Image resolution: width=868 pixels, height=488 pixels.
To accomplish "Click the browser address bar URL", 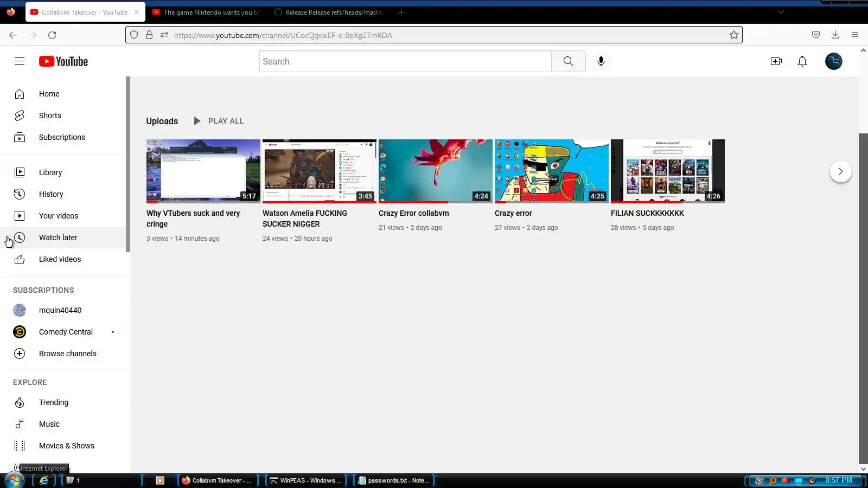I will click(x=283, y=35).
